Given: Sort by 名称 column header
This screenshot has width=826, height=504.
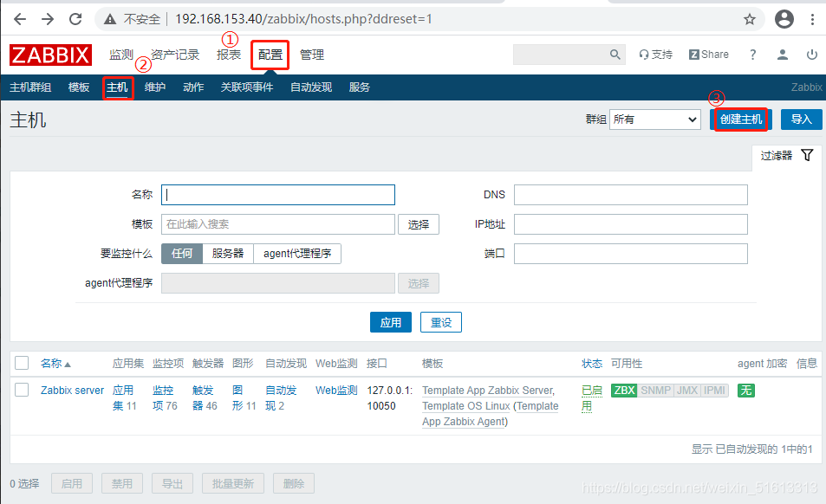Looking at the screenshot, I should click(x=55, y=363).
